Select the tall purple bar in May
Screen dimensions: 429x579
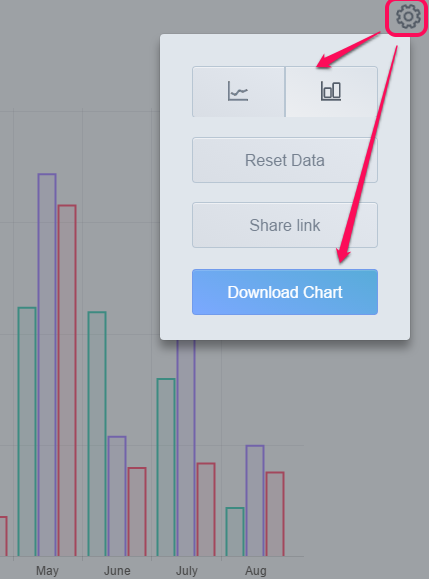tap(47, 365)
